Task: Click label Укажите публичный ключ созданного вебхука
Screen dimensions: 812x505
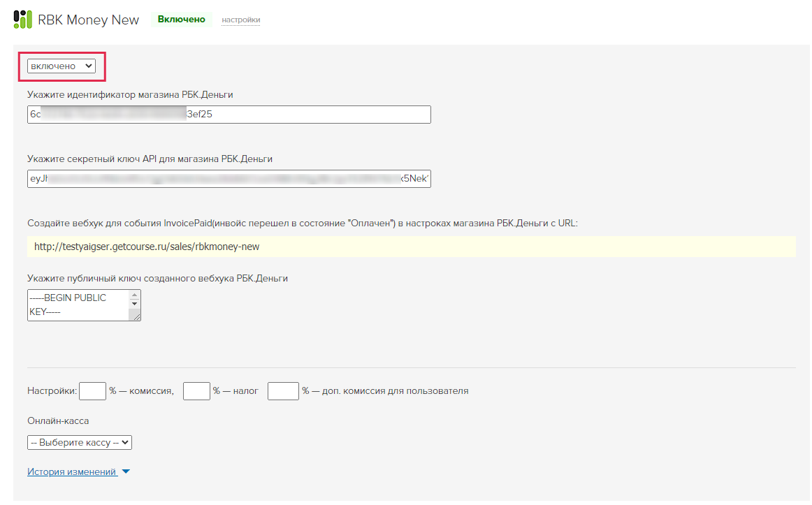Action: coord(157,279)
